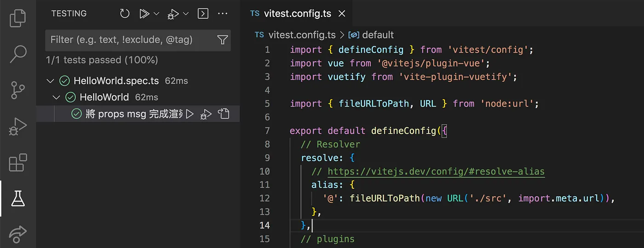Refresh tests in Testing panel
Image resolution: width=644 pixels, height=248 pixels.
click(x=125, y=14)
